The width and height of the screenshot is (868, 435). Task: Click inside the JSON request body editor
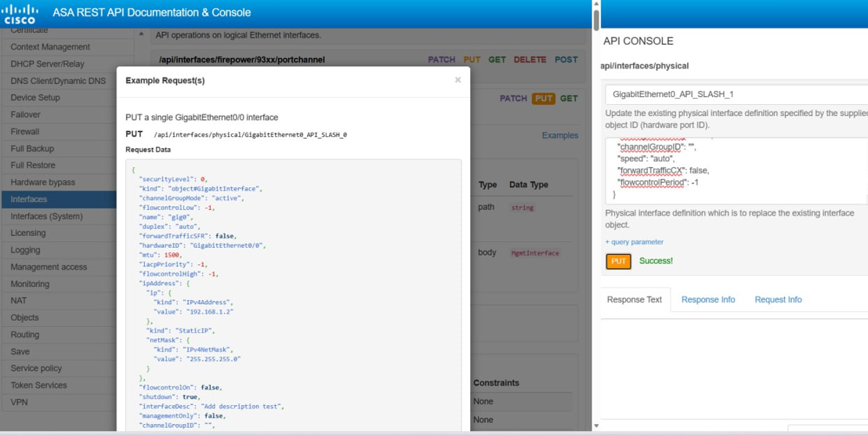click(x=736, y=170)
